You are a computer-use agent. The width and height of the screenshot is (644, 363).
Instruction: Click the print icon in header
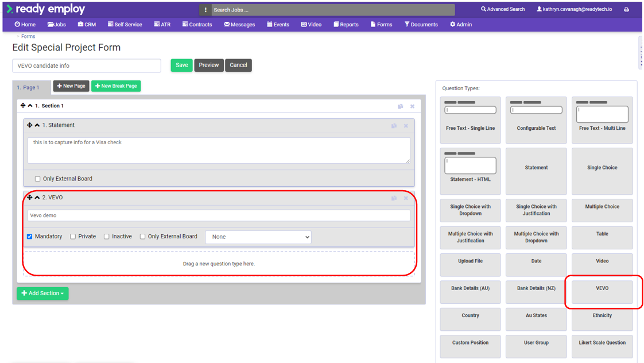[626, 9]
